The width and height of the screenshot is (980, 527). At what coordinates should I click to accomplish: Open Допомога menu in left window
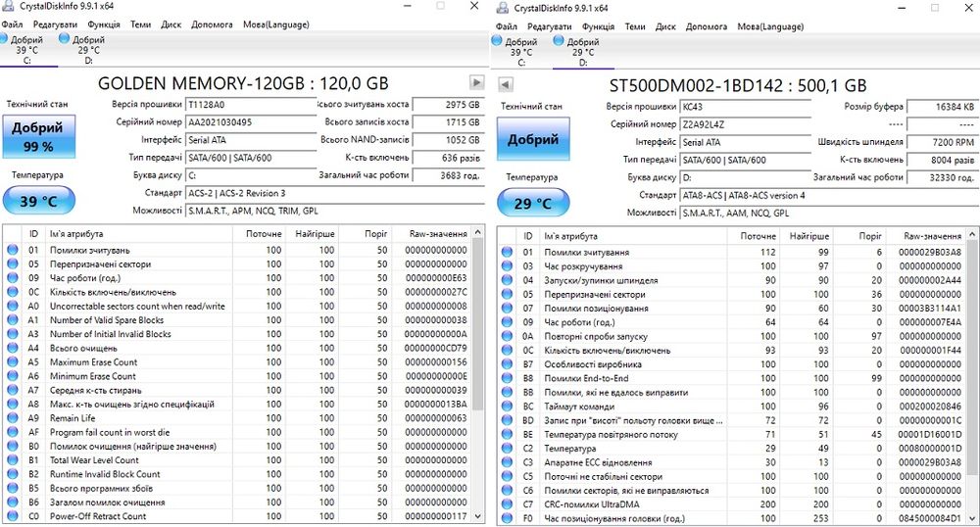point(212,24)
